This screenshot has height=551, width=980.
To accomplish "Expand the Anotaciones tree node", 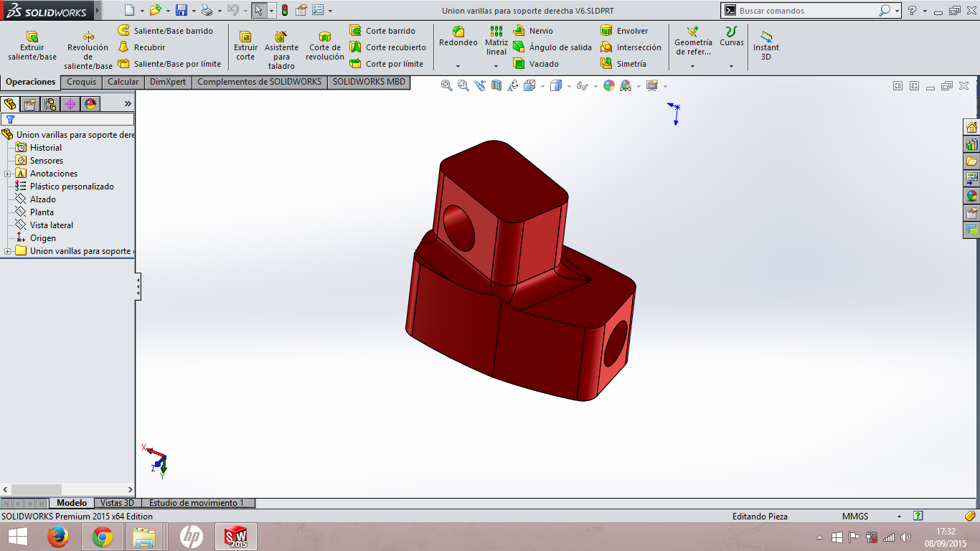I will pos(7,174).
